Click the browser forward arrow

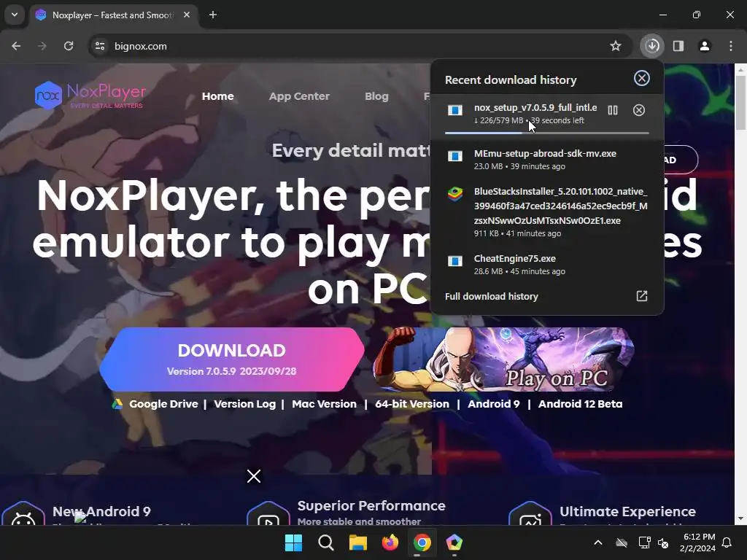point(42,46)
